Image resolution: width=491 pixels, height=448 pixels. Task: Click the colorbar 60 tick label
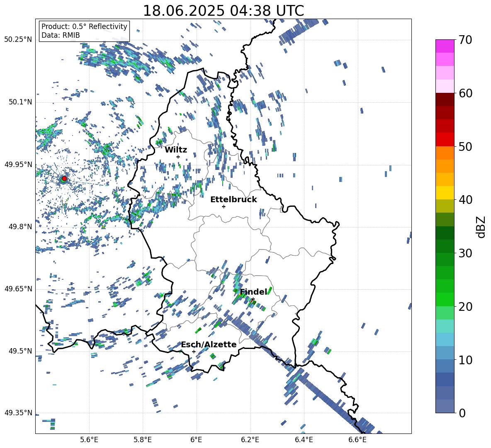click(465, 93)
